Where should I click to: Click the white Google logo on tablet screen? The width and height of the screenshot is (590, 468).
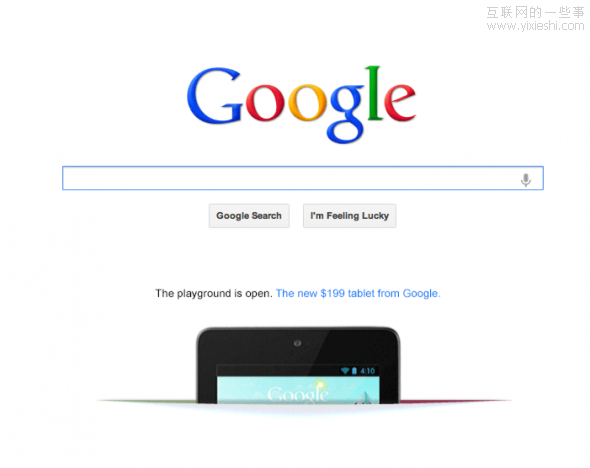click(298, 395)
